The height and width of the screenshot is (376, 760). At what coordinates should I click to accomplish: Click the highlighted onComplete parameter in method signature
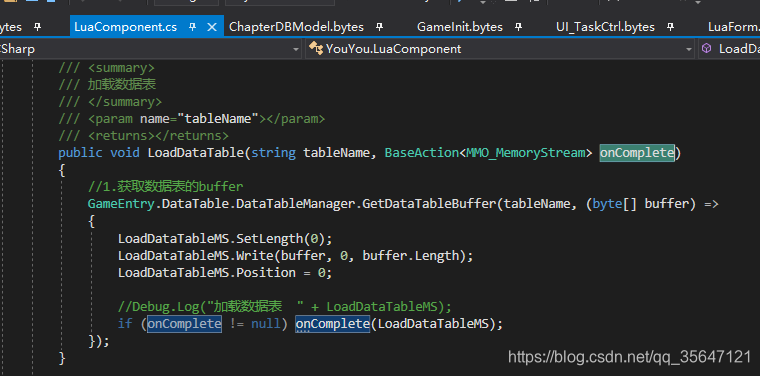637,153
